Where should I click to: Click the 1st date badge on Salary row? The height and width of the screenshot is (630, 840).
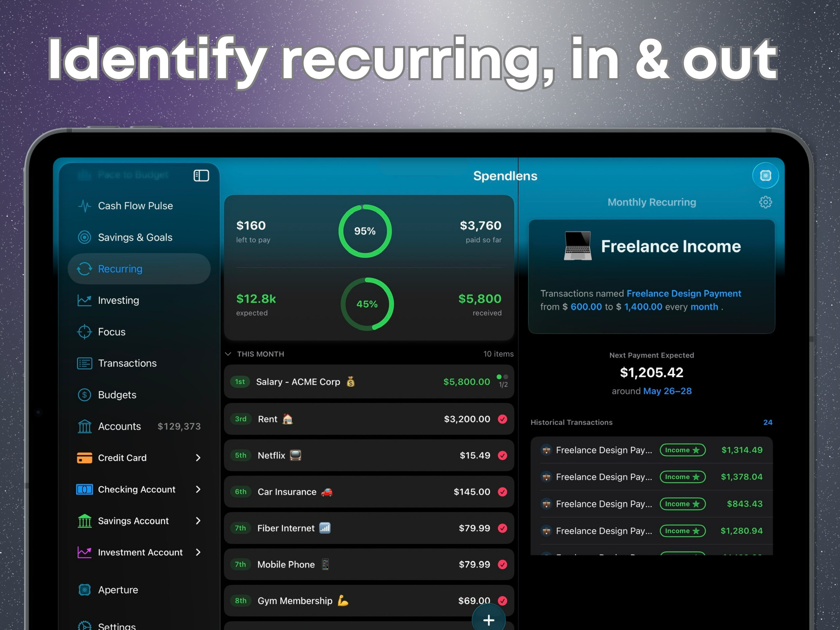click(x=240, y=382)
